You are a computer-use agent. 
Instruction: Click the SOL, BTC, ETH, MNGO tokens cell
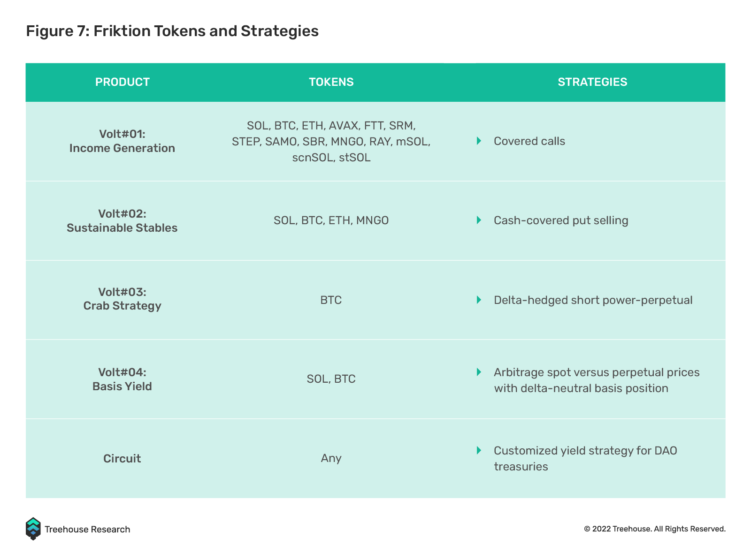pyautogui.click(x=331, y=220)
